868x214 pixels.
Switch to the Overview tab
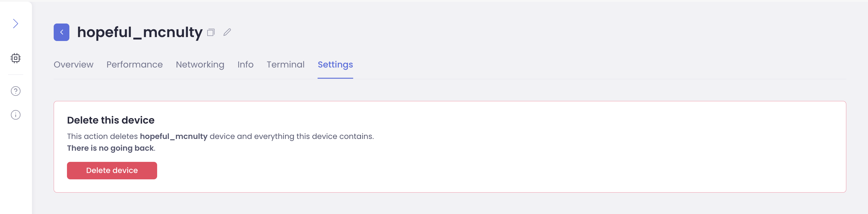[x=74, y=65]
